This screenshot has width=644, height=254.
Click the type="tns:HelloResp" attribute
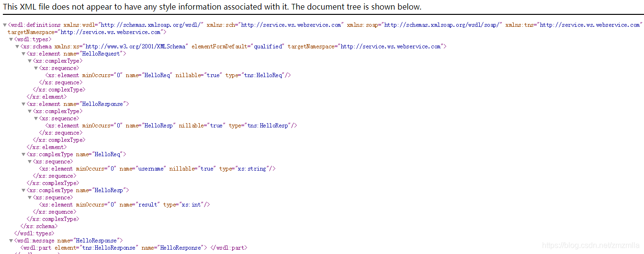260,126
